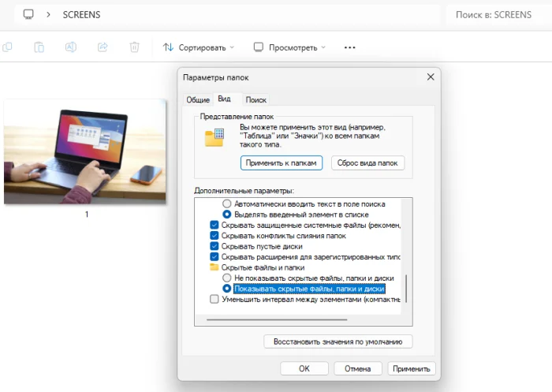This screenshot has height=392, width=552.
Task: Click Восстановить значения по умолчанию button
Action: [x=338, y=342]
